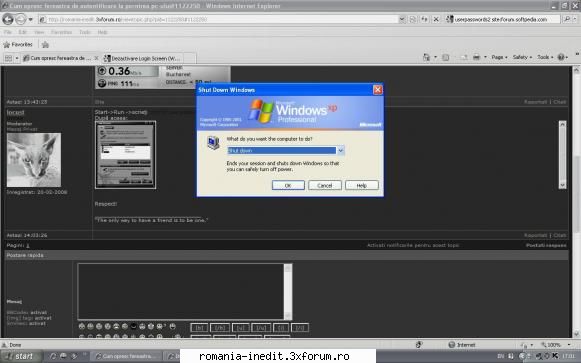Expand the address bar history dropdown arrow
581x363 pixels.
402,19
